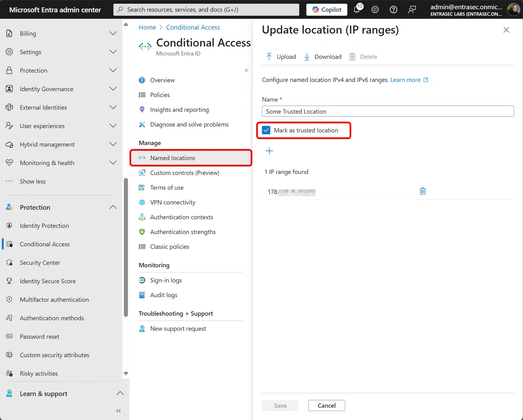
Task: Open the help question mark icon
Action: pos(393,10)
